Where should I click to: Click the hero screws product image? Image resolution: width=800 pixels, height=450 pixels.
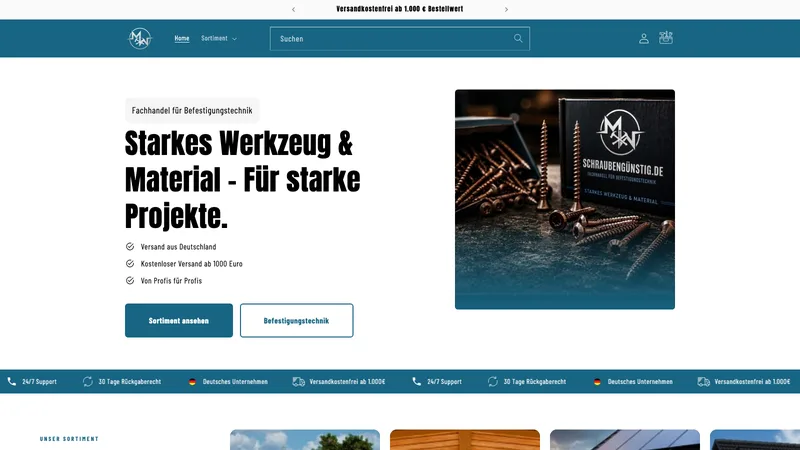pos(565,199)
